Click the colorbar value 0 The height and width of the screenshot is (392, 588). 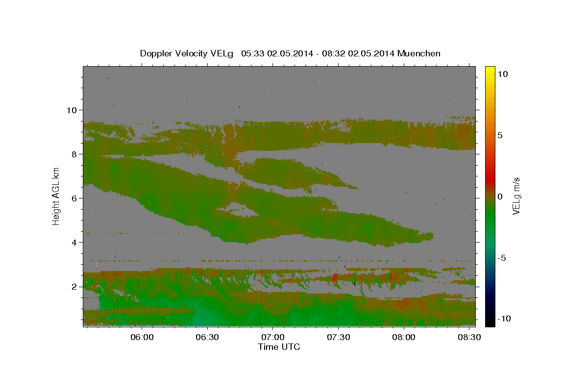coord(500,196)
